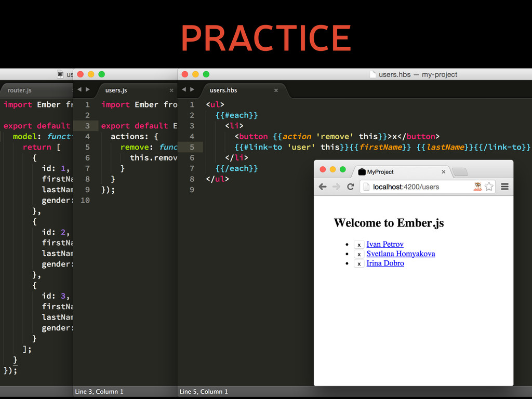The image size is (532, 399).
Task: Click 'lastName' in the link-to line
Action: (445, 147)
